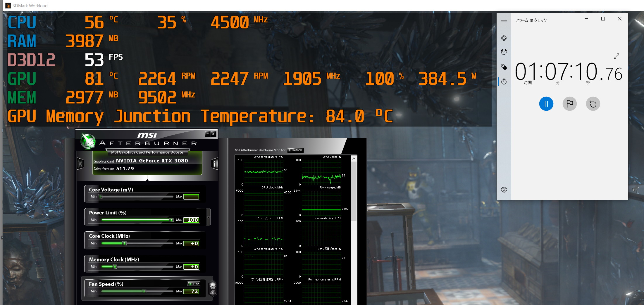Maximize the Alarms & Clock window

pyautogui.click(x=603, y=19)
